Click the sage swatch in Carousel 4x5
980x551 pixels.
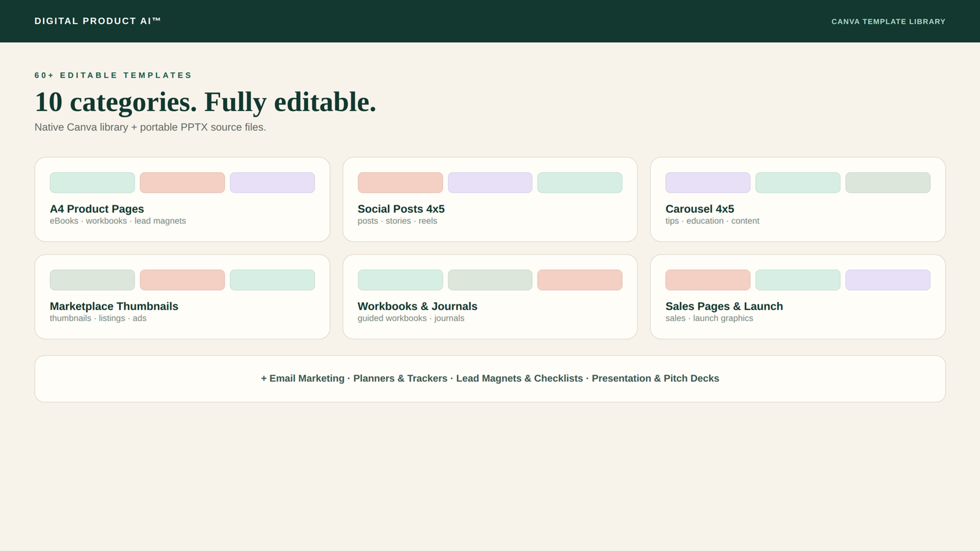pyautogui.click(x=888, y=183)
